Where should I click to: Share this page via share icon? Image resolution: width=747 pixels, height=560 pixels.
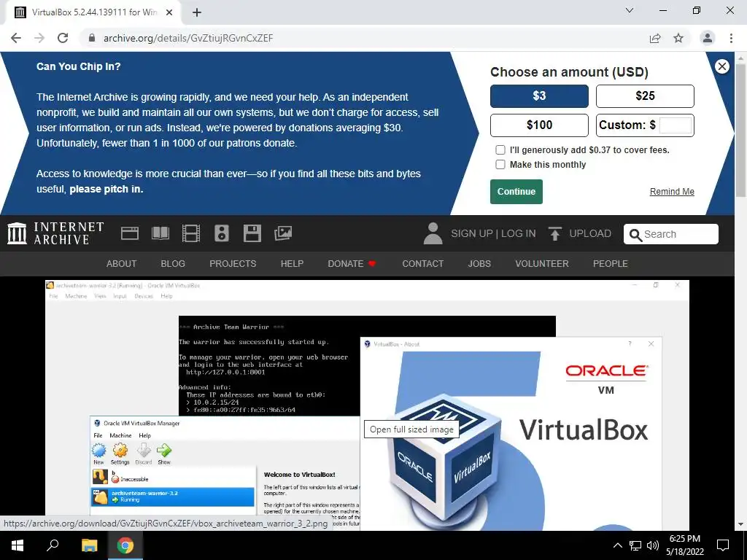pos(655,38)
